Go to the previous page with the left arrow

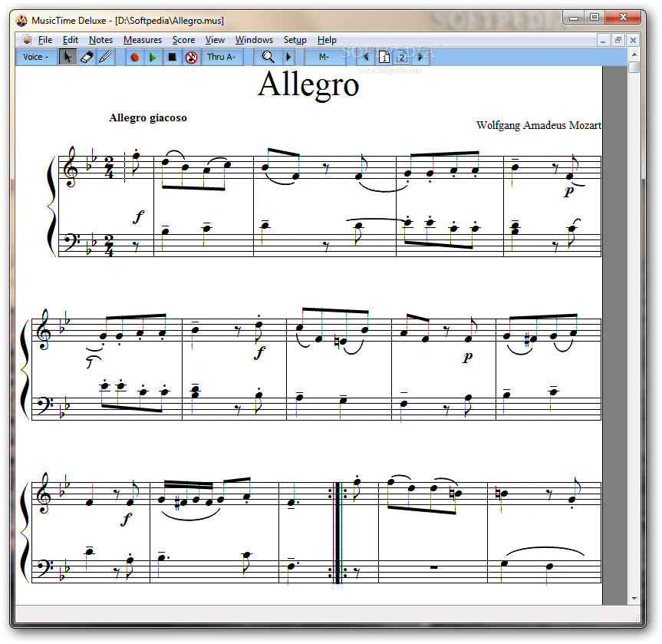click(x=366, y=57)
